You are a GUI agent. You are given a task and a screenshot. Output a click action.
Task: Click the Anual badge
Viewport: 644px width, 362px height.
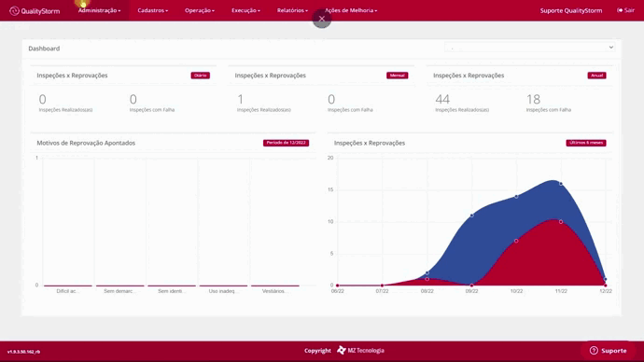(x=596, y=76)
